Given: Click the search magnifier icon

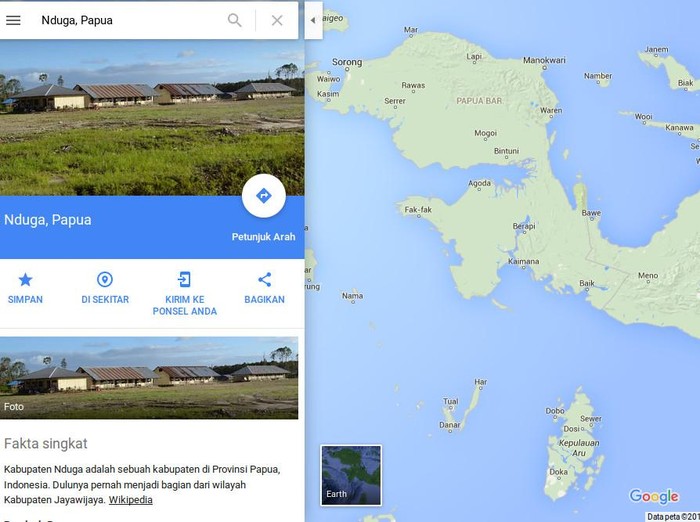Looking at the screenshot, I should pos(234,20).
